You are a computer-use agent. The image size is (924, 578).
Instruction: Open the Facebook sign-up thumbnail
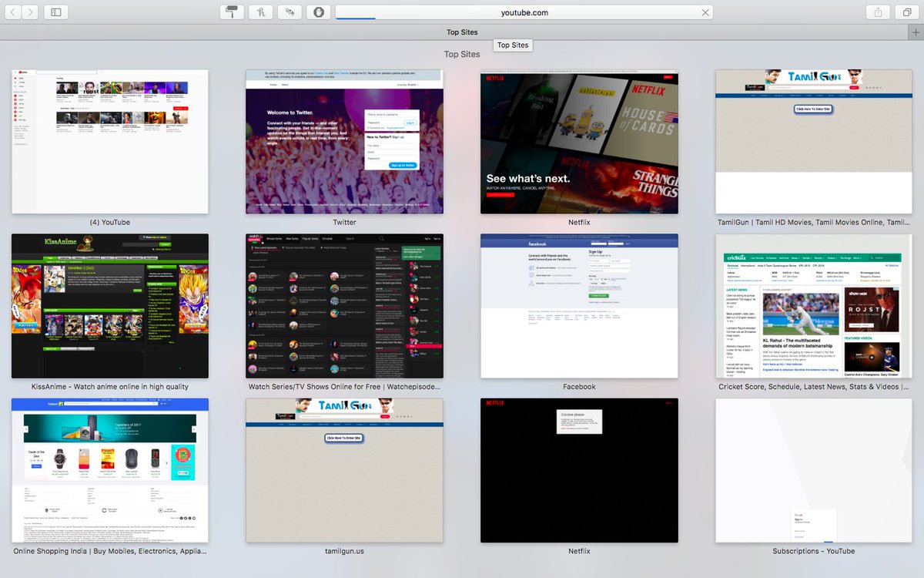pyautogui.click(x=579, y=306)
